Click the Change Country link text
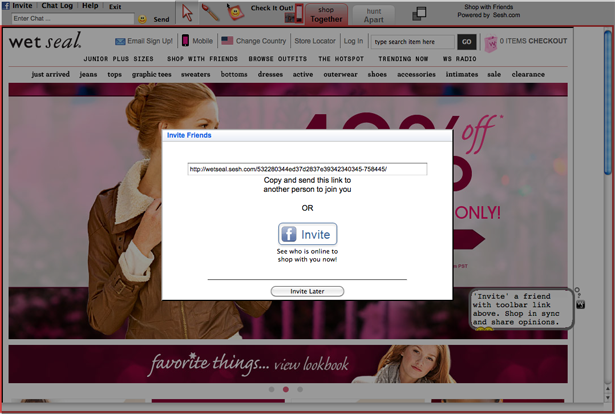The height and width of the screenshot is (414, 615). [261, 41]
